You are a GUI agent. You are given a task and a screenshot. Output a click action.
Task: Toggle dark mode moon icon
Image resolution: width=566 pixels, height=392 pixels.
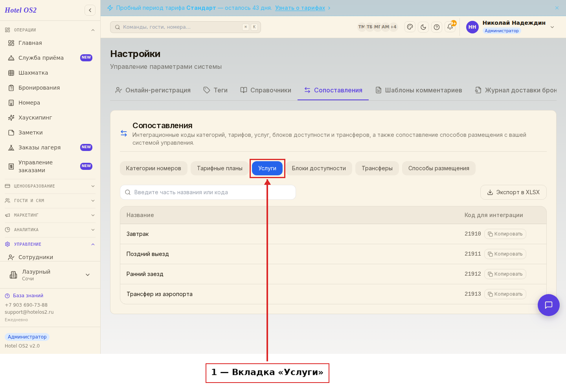pyautogui.click(x=423, y=27)
